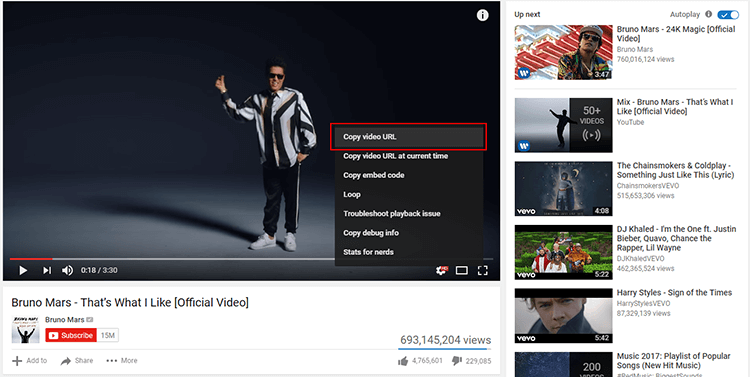The image size is (750, 377).
Task: Open The Chainsmokers & Coldplay video title
Action: (x=675, y=170)
